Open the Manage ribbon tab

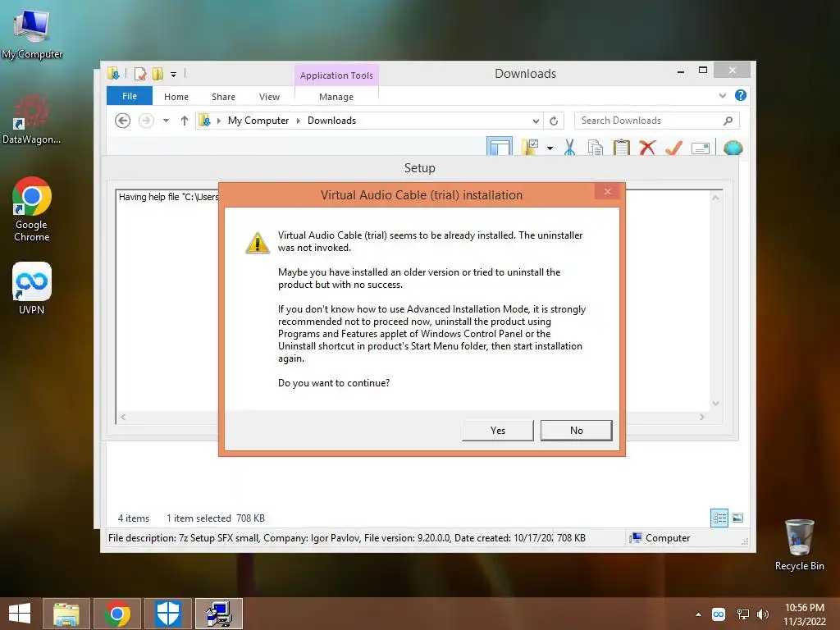click(336, 97)
